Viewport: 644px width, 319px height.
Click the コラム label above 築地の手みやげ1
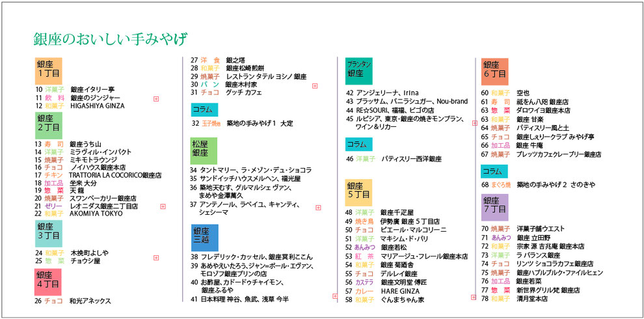pos(204,110)
